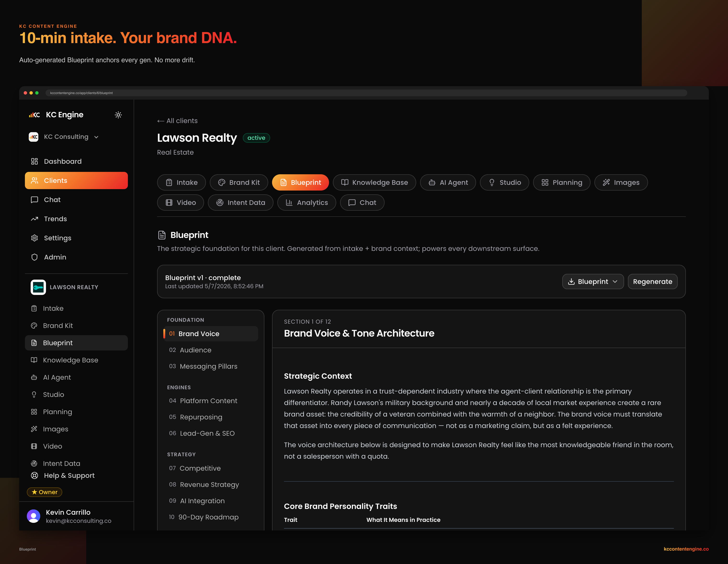Select section 08 Revenue Strategy
Viewport: 728px width, 564px height.
click(x=210, y=485)
